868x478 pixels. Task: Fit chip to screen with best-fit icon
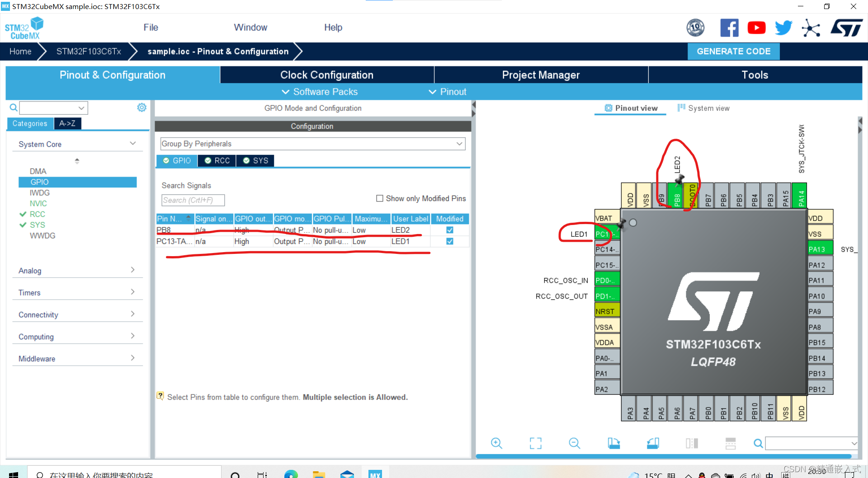click(535, 443)
